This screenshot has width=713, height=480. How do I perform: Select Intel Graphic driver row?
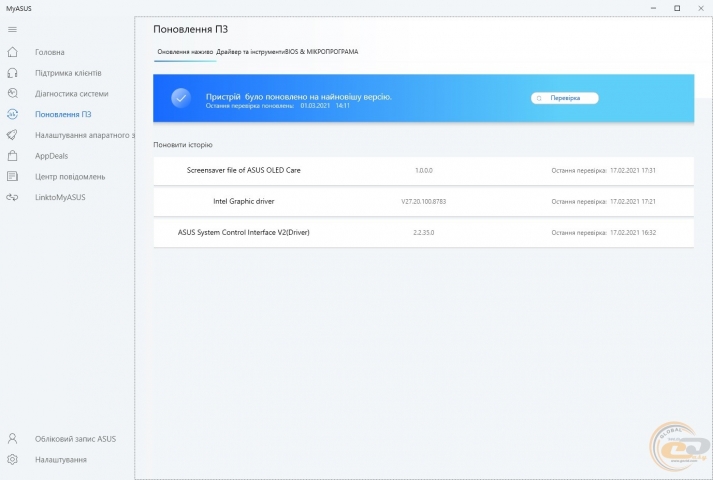point(423,202)
